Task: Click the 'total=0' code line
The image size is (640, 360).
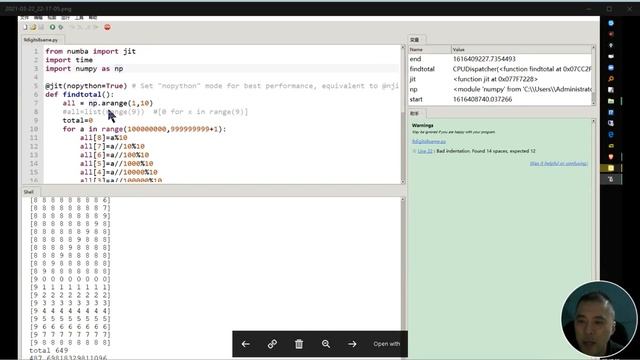Action: coord(78,120)
